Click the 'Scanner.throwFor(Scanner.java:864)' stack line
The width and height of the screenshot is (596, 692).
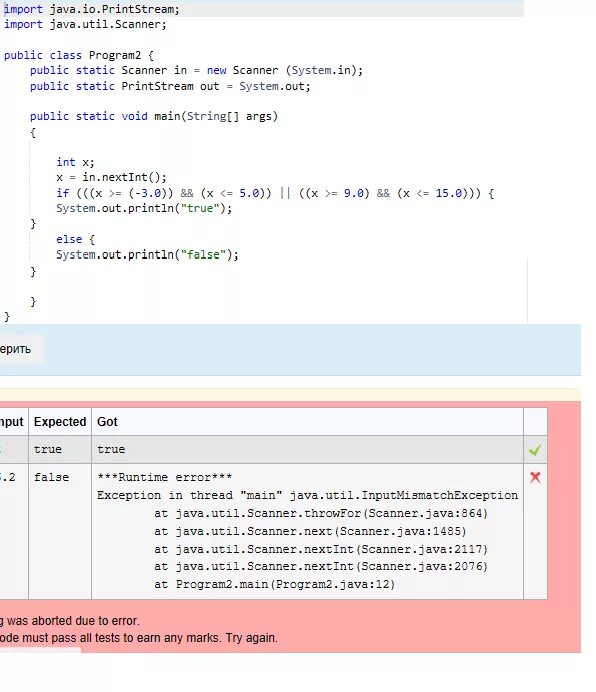point(321,513)
